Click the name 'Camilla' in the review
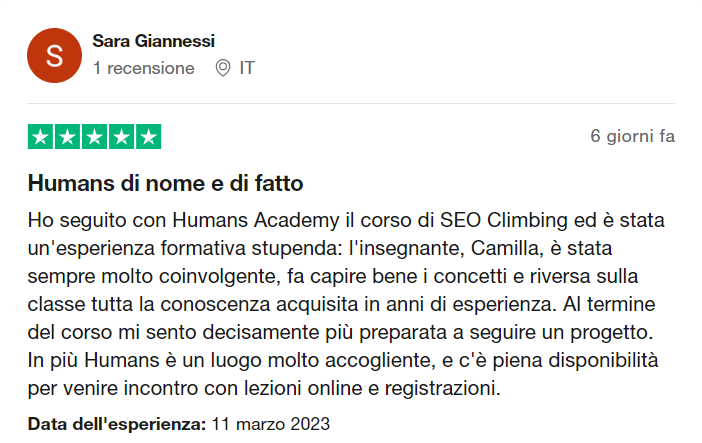Screen dimensions: 702x443 504,248
